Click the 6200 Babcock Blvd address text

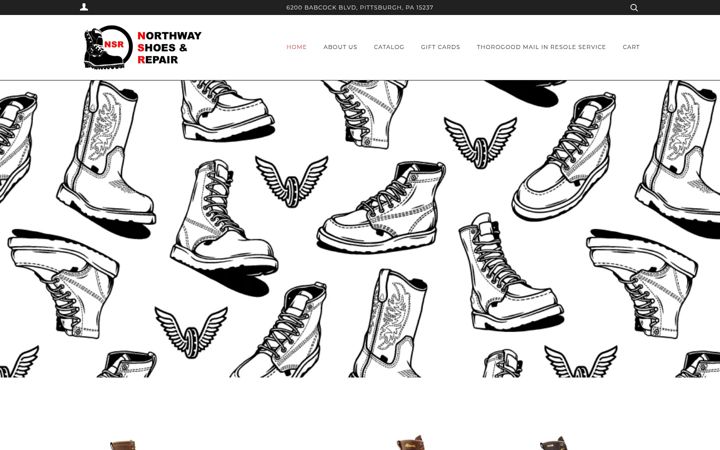(x=360, y=7)
